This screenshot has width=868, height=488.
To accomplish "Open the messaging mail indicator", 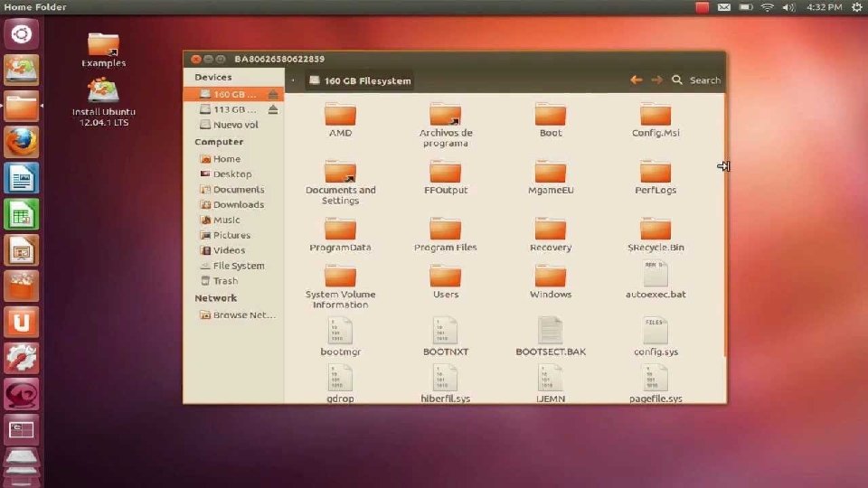I will (723, 7).
